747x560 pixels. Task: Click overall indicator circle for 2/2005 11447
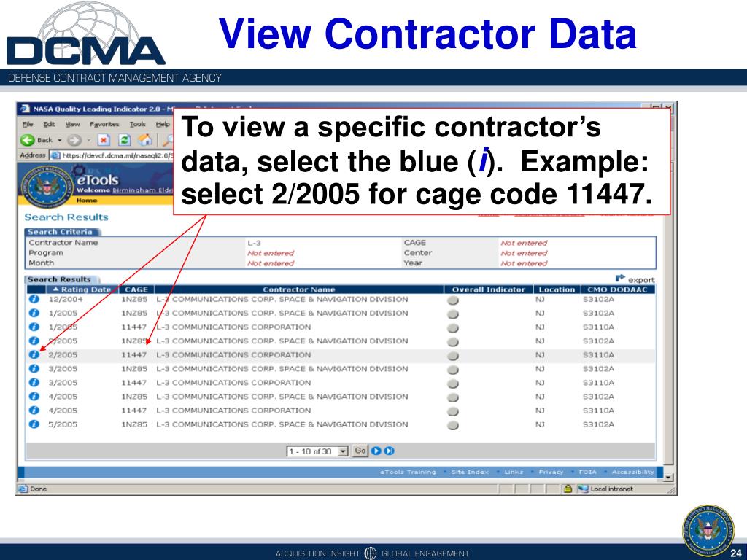coord(453,356)
